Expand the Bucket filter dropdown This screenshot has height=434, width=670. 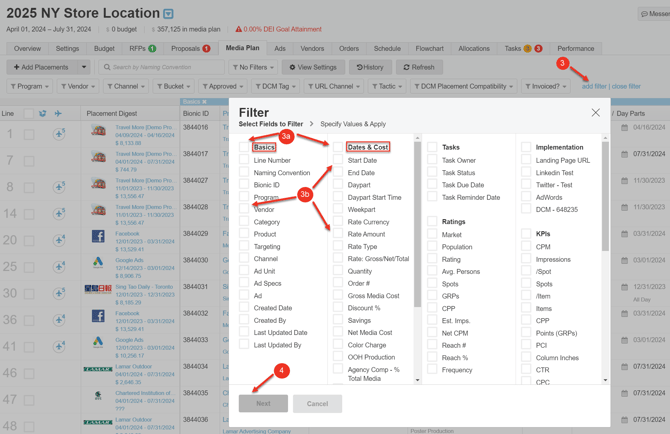pyautogui.click(x=174, y=86)
